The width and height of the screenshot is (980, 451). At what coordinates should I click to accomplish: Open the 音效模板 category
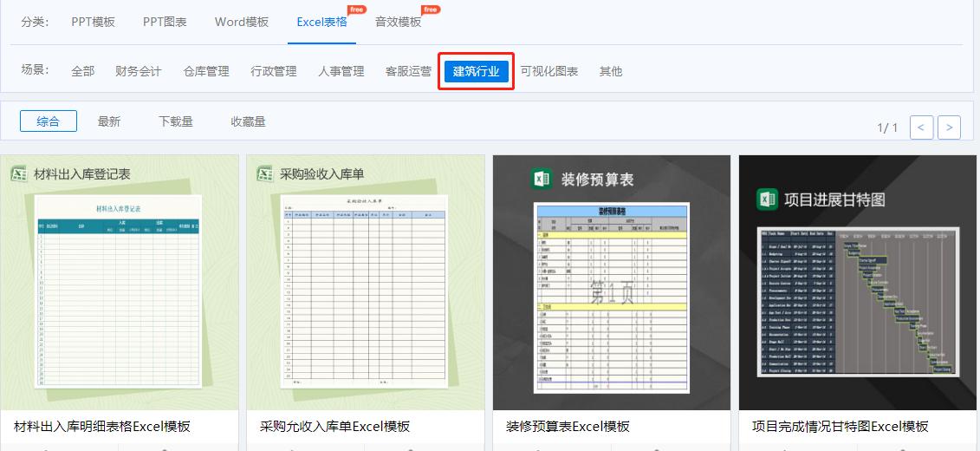[398, 22]
